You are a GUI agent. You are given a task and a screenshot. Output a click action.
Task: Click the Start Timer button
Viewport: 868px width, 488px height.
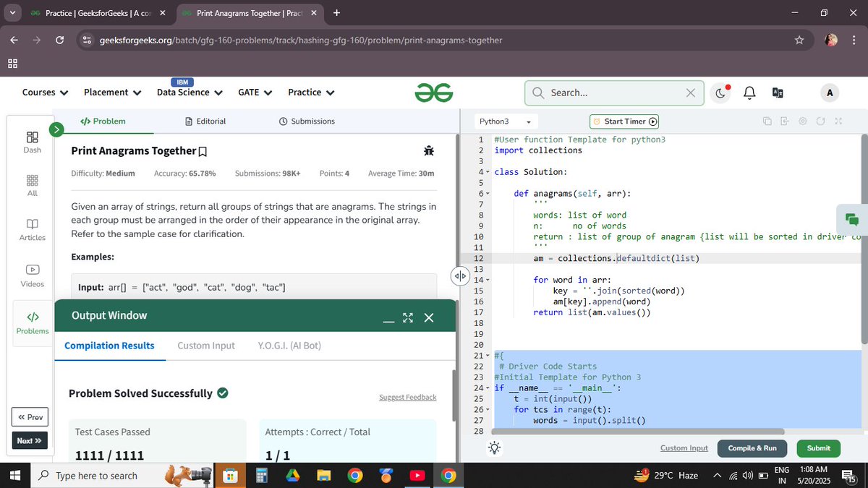(x=624, y=121)
